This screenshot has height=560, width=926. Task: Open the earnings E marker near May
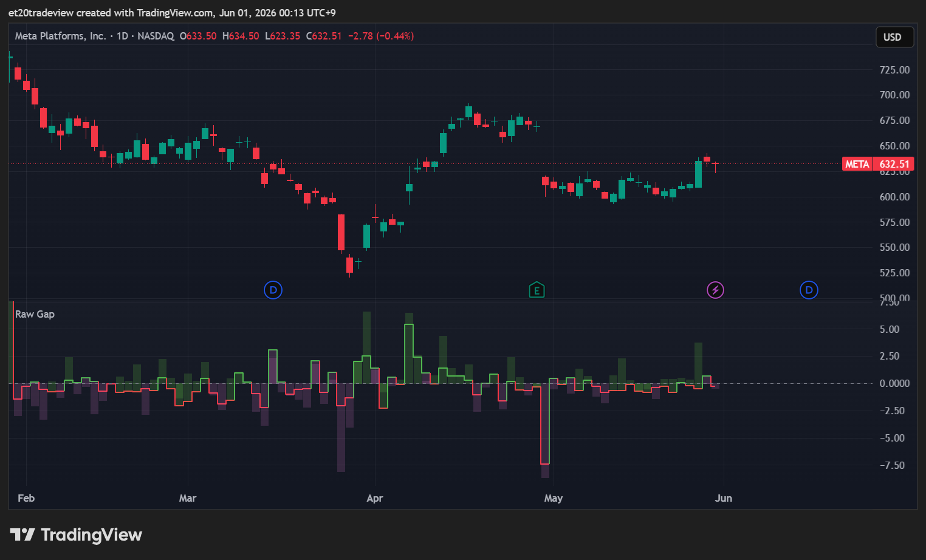click(537, 290)
